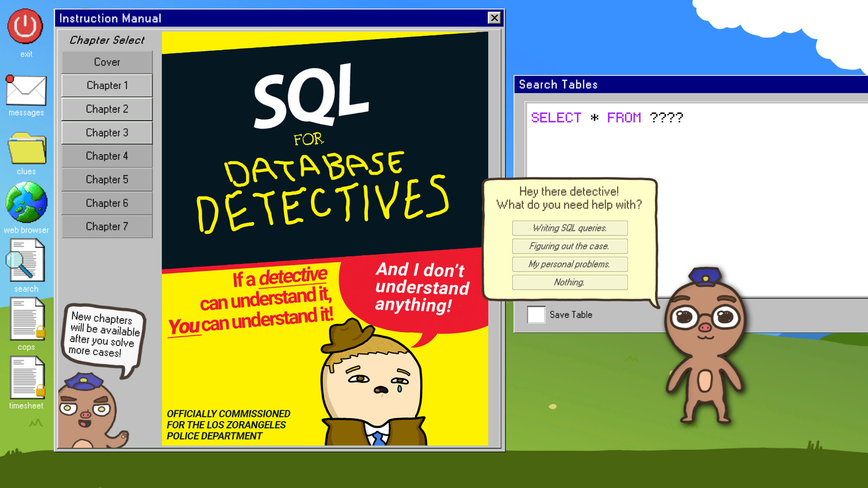The width and height of the screenshot is (868, 488).
Task: Click the exit power icon
Action: point(26,26)
